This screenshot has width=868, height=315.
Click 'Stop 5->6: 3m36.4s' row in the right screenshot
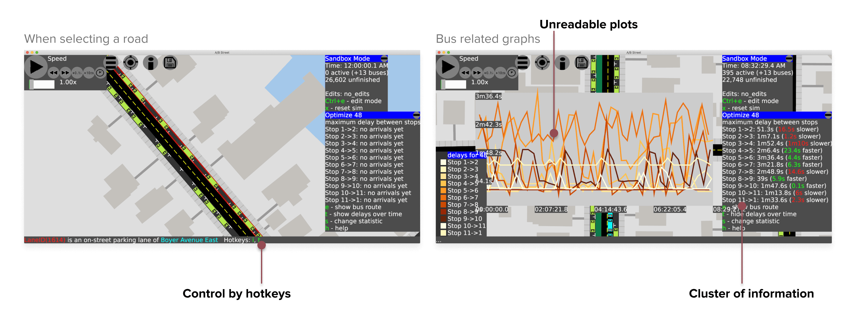[x=772, y=157]
